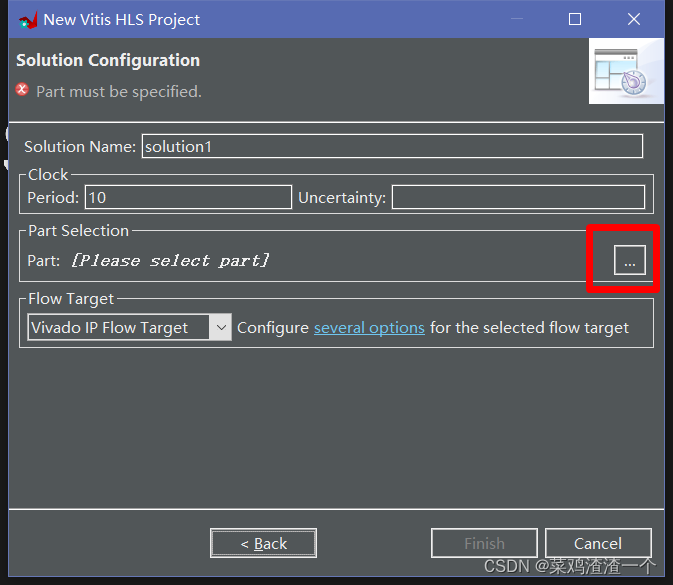Cancel the new project wizard

click(598, 543)
